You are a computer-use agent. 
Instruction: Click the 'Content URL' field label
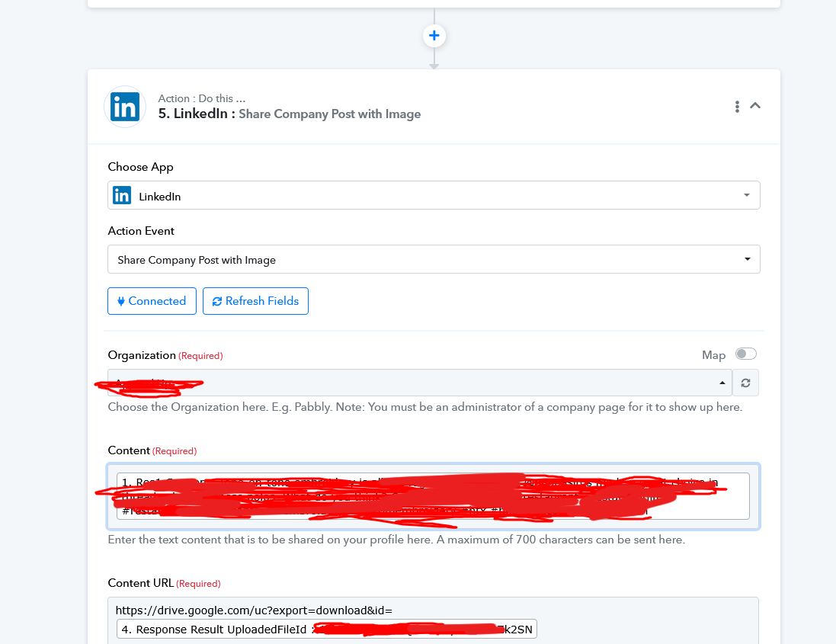pos(141,583)
